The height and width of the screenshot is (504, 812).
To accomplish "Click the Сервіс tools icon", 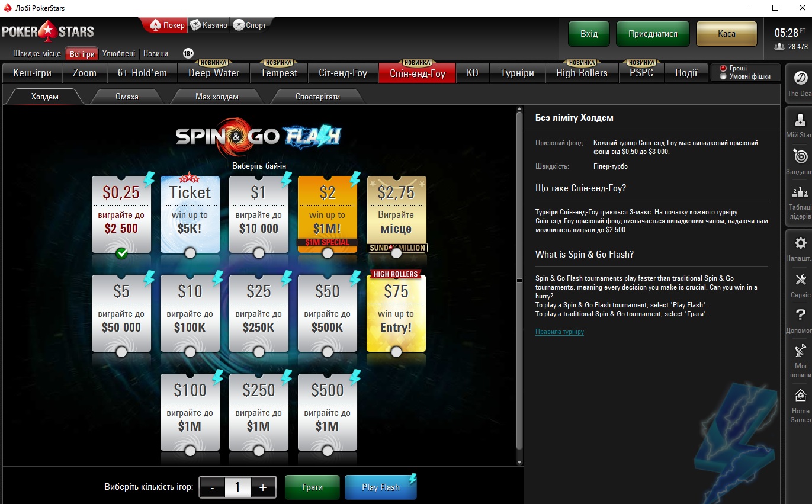I will 800,280.
